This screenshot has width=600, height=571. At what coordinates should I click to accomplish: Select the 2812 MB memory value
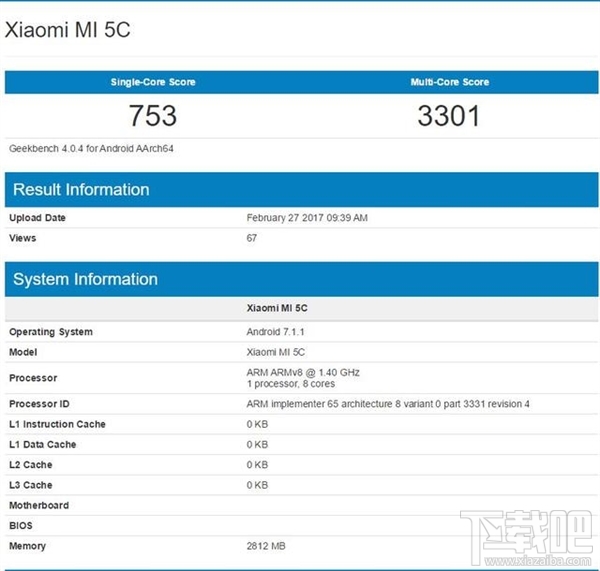point(266,546)
